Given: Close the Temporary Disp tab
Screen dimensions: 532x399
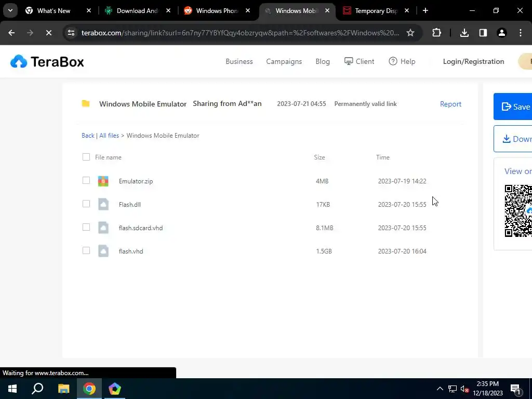Looking at the screenshot, I should tap(406, 10).
